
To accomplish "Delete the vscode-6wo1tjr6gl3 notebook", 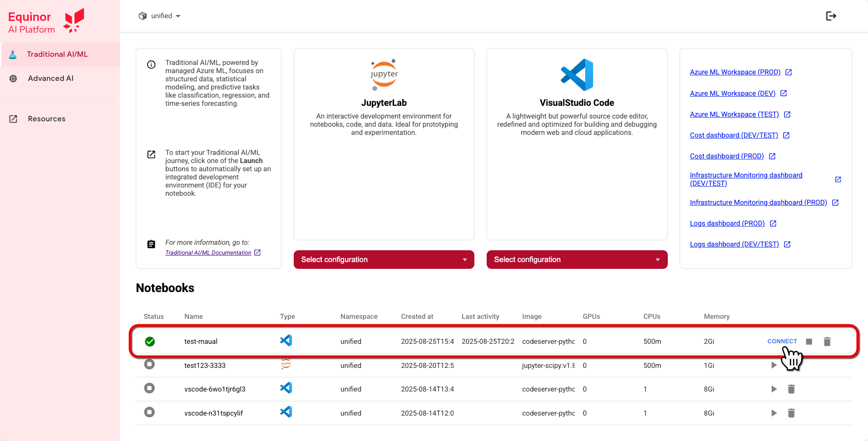I will click(x=791, y=389).
